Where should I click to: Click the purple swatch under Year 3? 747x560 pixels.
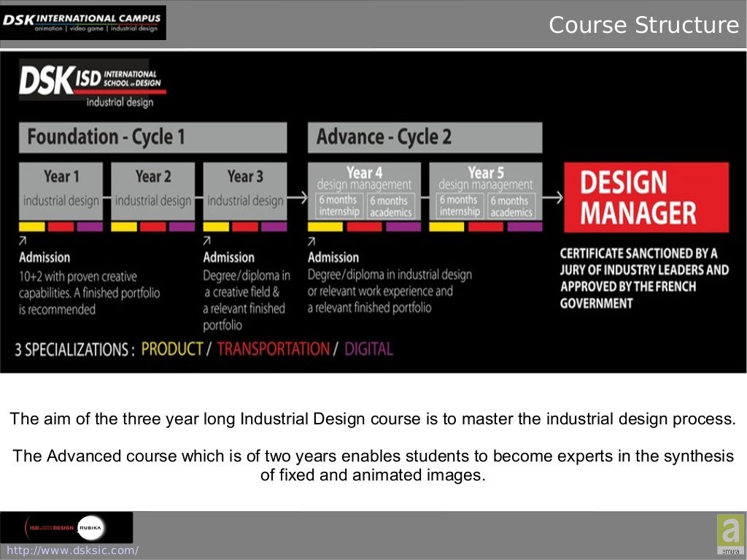(274, 227)
